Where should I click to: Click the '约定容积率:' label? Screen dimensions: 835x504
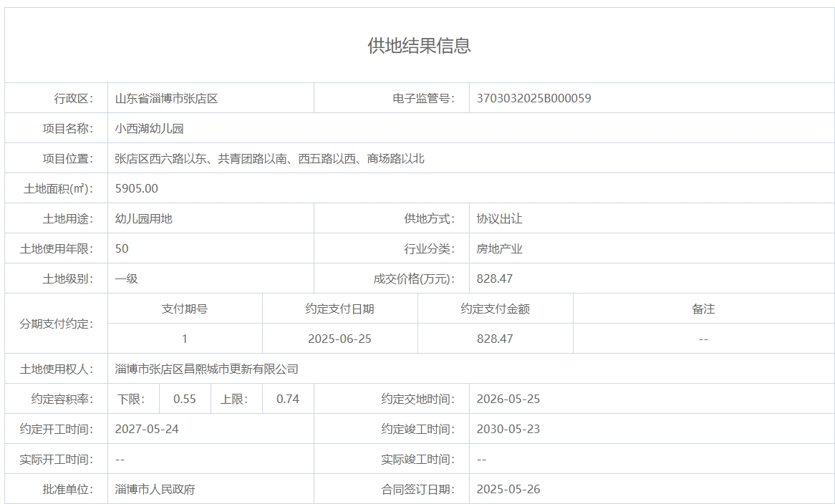pyautogui.click(x=62, y=399)
